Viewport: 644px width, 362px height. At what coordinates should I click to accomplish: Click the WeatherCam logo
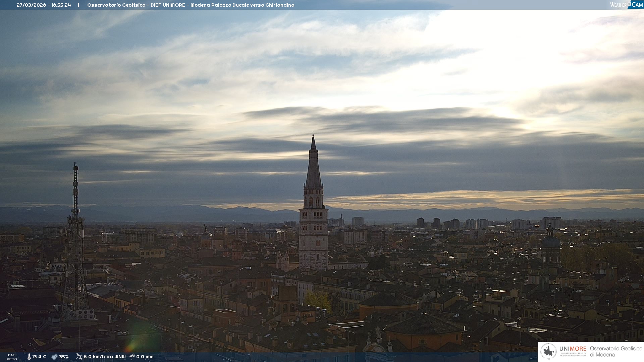tap(626, 5)
